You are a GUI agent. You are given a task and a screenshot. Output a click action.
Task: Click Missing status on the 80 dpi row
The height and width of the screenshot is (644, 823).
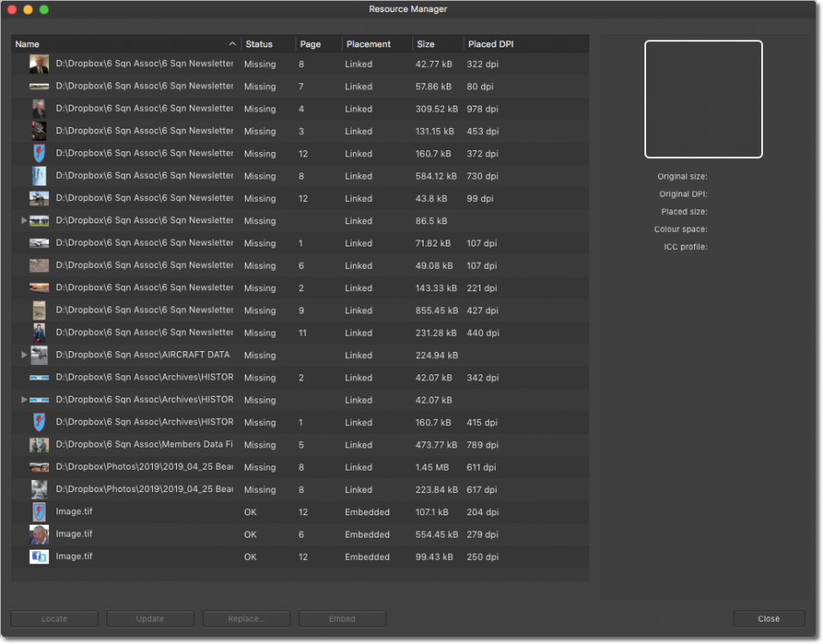coord(259,87)
